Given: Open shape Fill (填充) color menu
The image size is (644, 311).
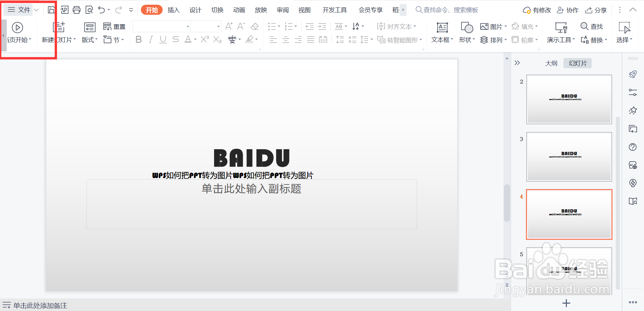Looking at the screenshot, I should [x=525, y=26].
